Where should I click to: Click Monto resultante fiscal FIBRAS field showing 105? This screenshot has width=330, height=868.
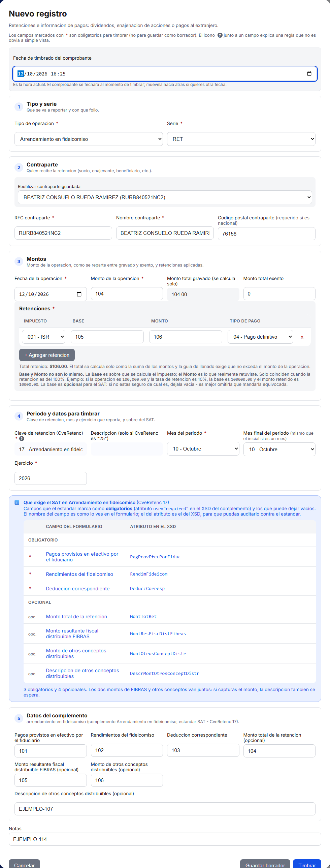click(51, 780)
